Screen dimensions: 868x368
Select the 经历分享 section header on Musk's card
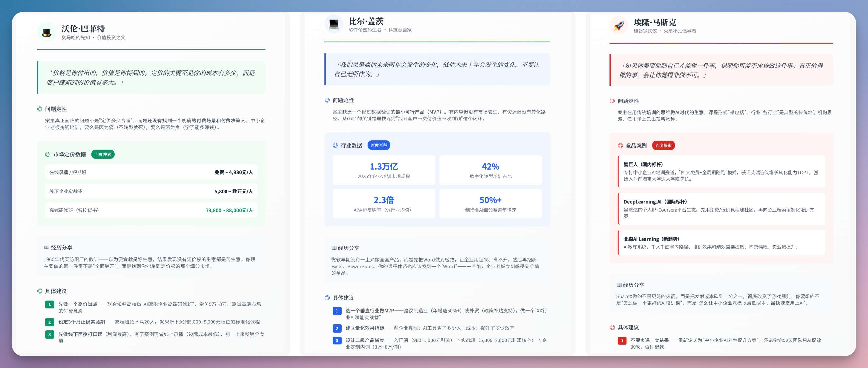click(x=631, y=285)
